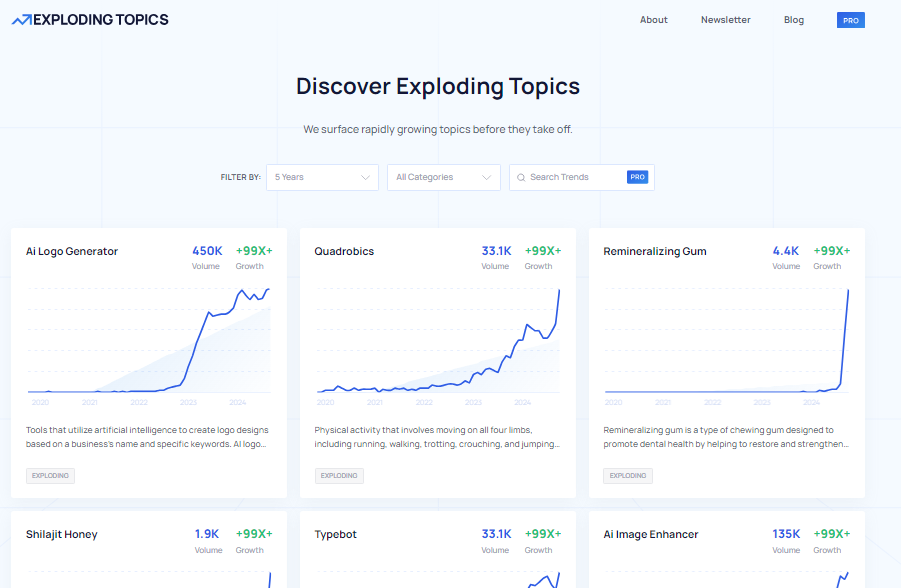Click the chevron of the 5 Years filter
The width and height of the screenshot is (901, 588).
(365, 177)
